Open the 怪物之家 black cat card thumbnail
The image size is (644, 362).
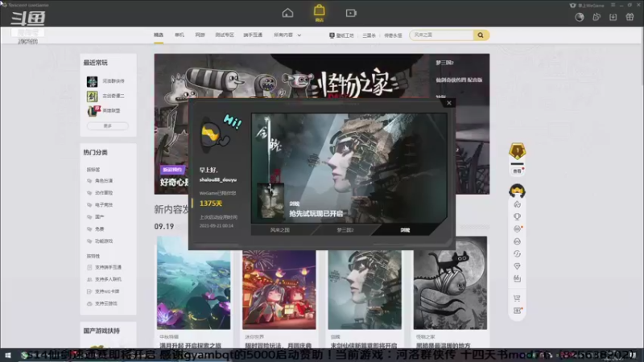pyautogui.click(x=450, y=283)
